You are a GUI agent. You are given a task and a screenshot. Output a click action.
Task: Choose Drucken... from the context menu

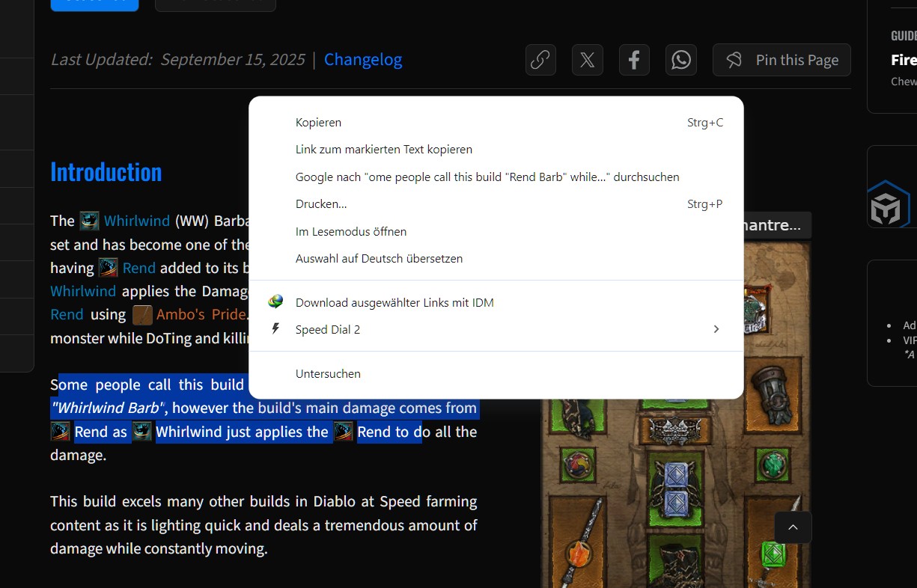click(x=496, y=203)
